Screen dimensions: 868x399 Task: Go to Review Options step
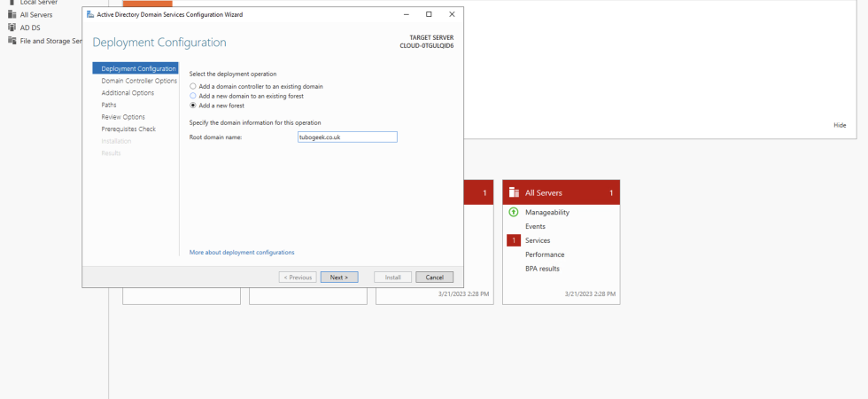(x=123, y=117)
